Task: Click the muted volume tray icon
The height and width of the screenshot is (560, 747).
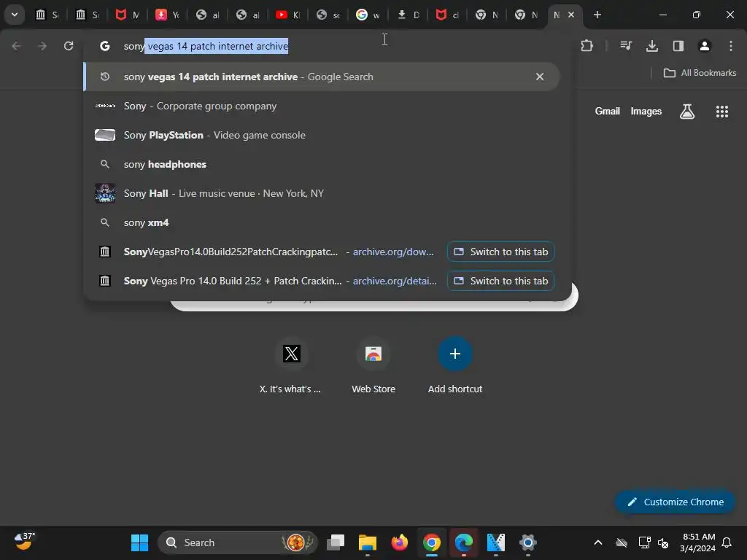Action: 663,542
